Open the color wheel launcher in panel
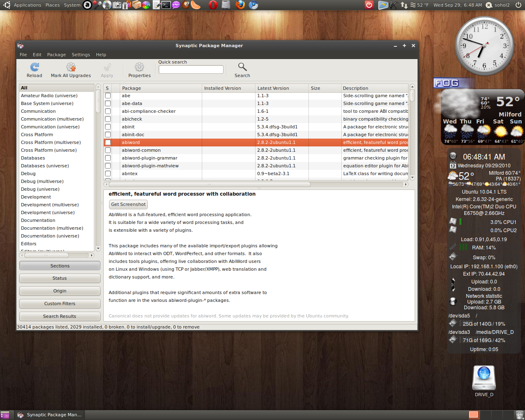The width and height of the screenshot is (525, 420). pyautogui.click(x=146, y=5)
